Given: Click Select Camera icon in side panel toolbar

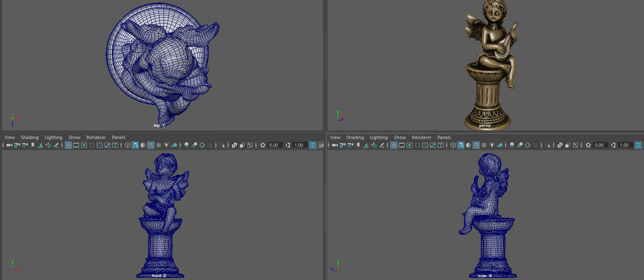Looking at the screenshot, I should click(x=335, y=145).
